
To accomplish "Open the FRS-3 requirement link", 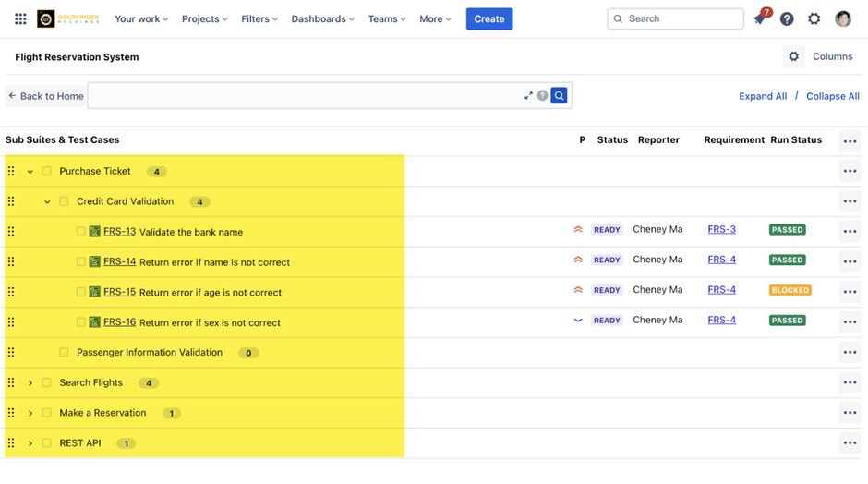I will 721,230.
